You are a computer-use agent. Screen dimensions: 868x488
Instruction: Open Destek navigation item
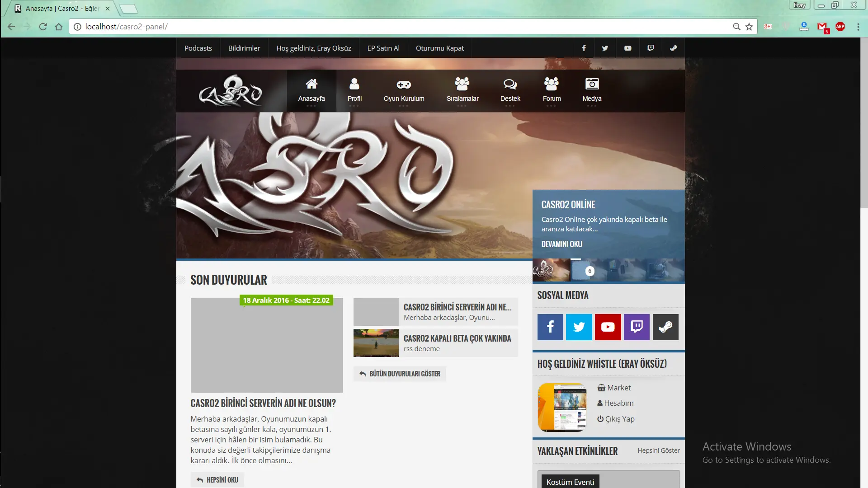pos(510,91)
